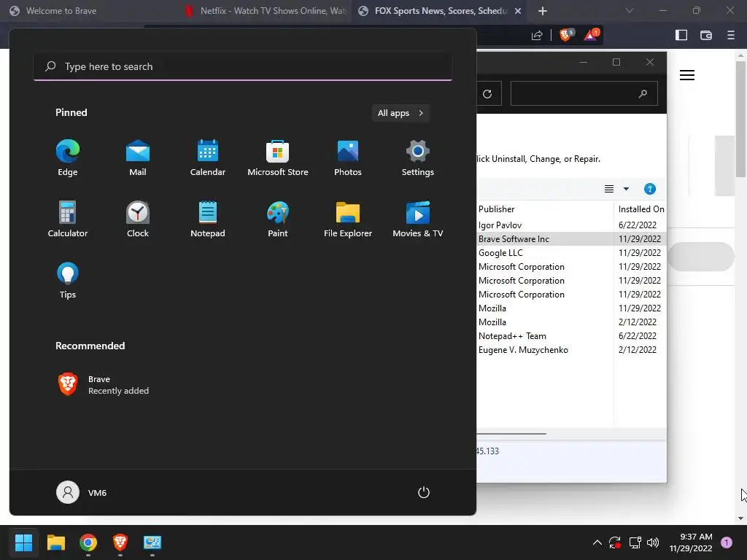Open the Paint app
747x560 pixels.
[278, 219]
